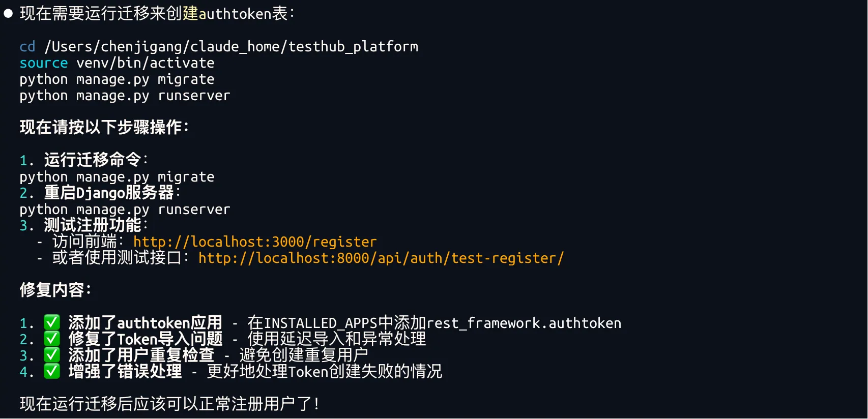Open the localhost:8000 test-register API link
Image resolution: width=868 pixels, height=419 pixels.
click(x=381, y=258)
